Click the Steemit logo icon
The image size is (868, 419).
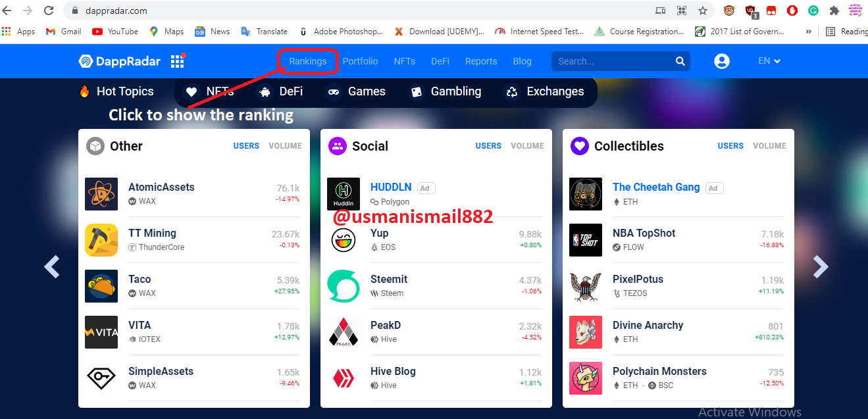click(x=344, y=286)
